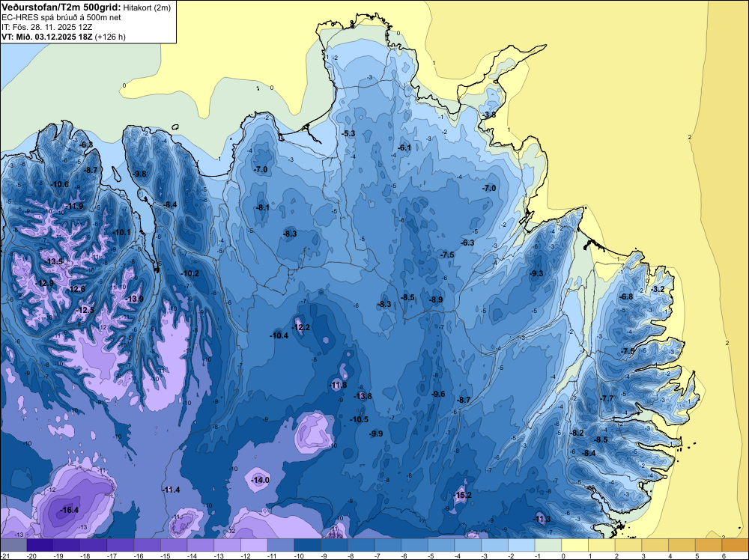This screenshot has width=749, height=560.
Task: Click the -9.9 temperature label
Action: click(x=376, y=433)
